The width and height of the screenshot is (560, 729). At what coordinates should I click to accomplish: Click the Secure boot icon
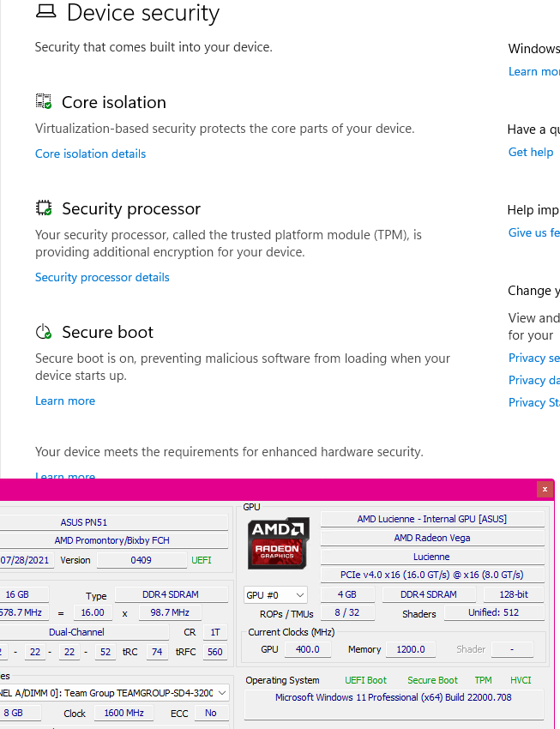[x=43, y=332]
